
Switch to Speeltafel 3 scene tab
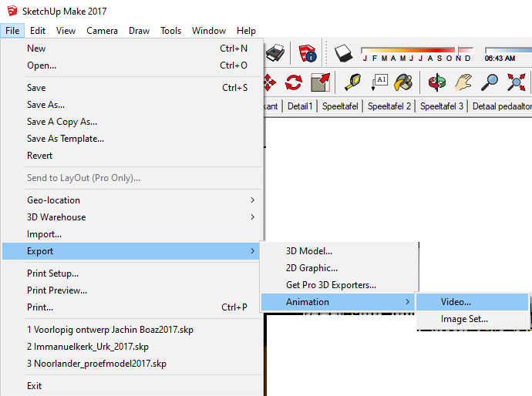[442, 106]
